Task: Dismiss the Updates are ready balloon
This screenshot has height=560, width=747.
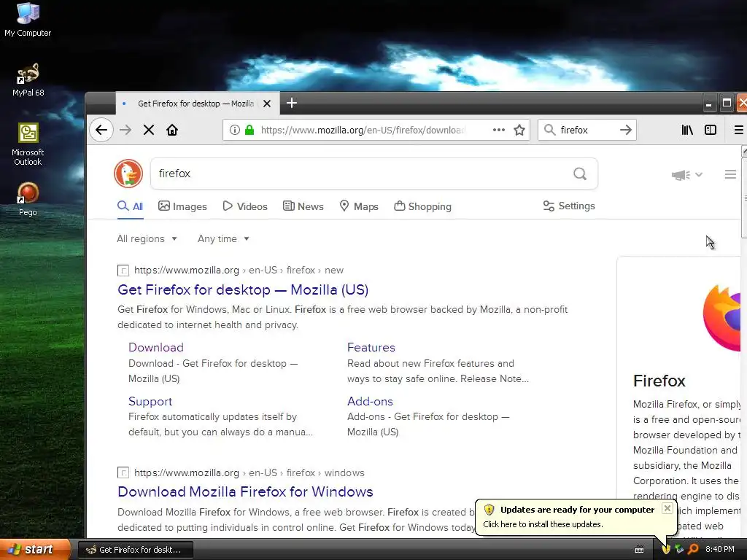Action: pyautogui.click(x=667, y=508)
